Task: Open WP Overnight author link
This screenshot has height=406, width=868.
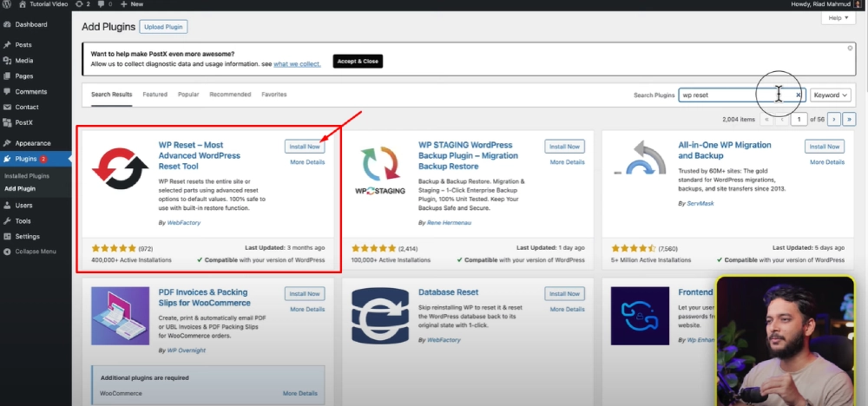Action: pyautogui.click(x=186, y=350)
